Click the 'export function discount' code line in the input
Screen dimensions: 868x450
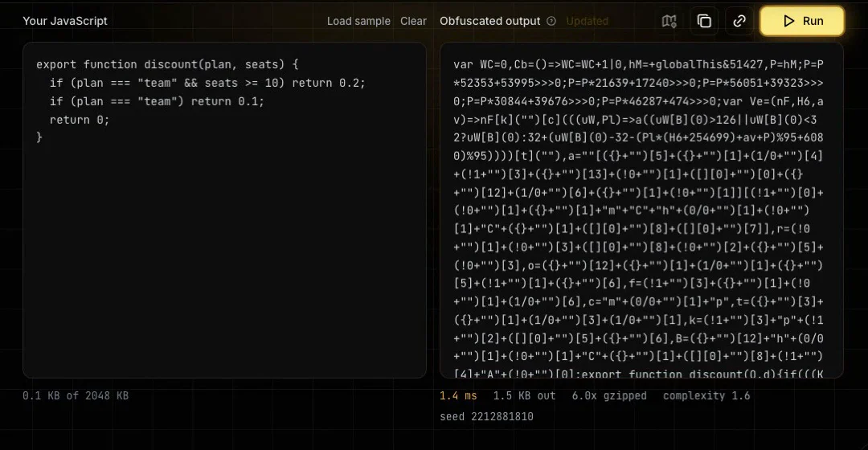167,64
